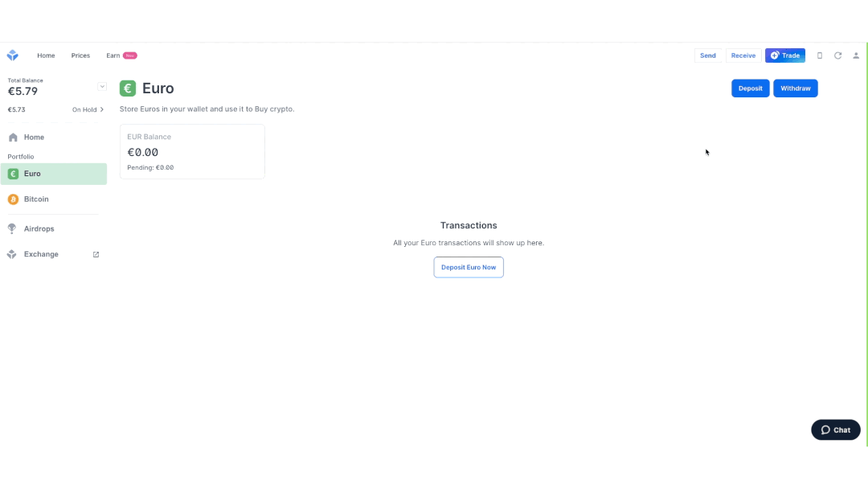Viewport: 868px width, 489px height.
Task: Select the Euro coin icon in sidebar
Action: tap(13, 173)
